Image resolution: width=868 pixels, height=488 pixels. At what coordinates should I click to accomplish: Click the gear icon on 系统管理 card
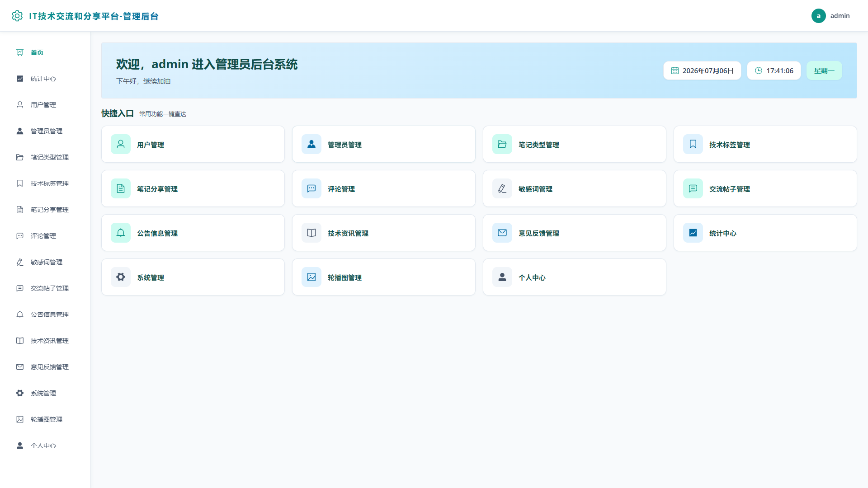pyautogui.click(x=121, y=277)
